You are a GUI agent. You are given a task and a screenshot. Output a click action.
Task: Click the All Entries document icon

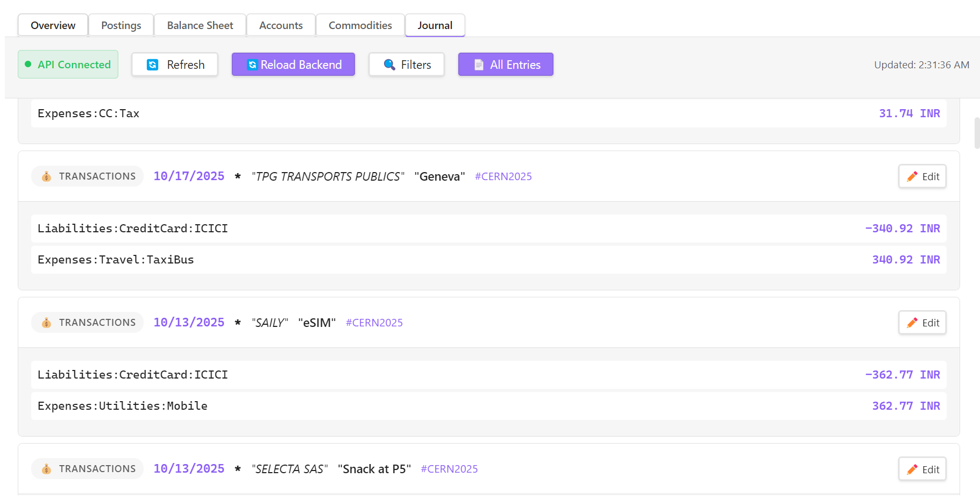479,65
